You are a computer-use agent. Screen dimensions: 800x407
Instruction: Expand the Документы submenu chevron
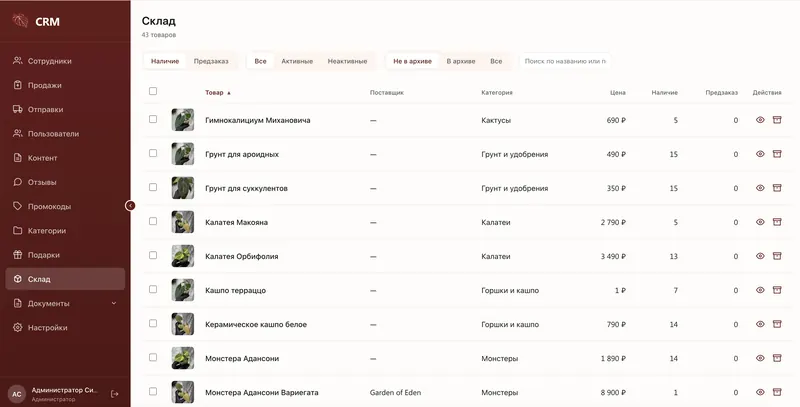pyautogui.click(x=114, y=303)
